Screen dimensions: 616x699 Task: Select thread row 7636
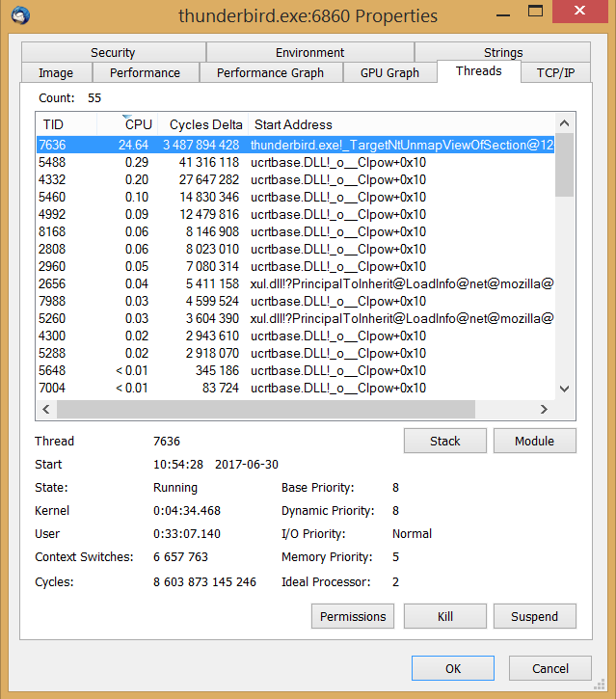click(x=295, y=145)
